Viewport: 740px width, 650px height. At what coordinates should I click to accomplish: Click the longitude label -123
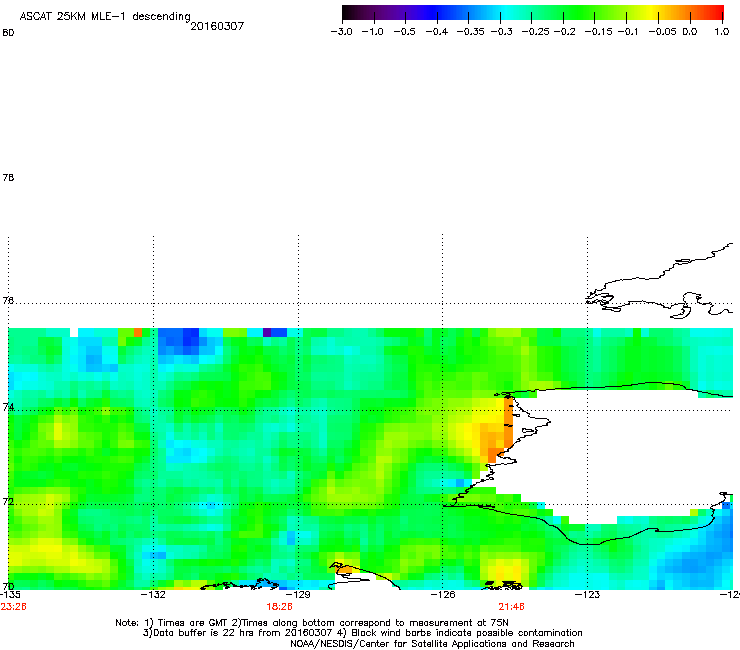pos(587,595)
